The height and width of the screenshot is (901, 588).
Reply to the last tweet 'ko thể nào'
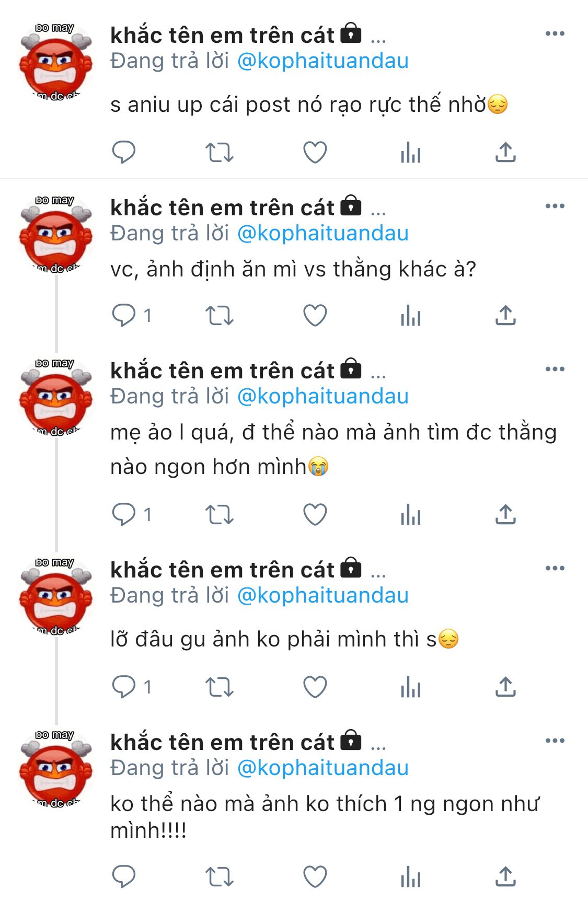pos(124,876)
